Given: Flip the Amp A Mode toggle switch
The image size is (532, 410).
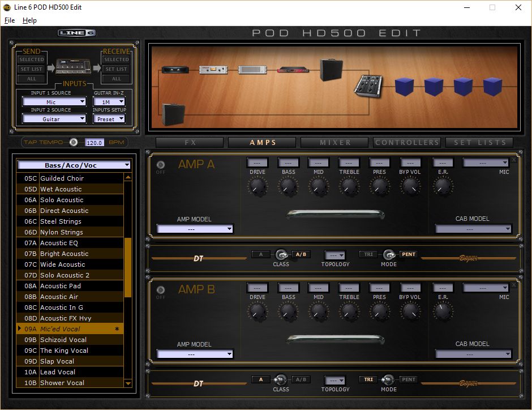Looking at the screenshot, I should [x=389, y=254].
